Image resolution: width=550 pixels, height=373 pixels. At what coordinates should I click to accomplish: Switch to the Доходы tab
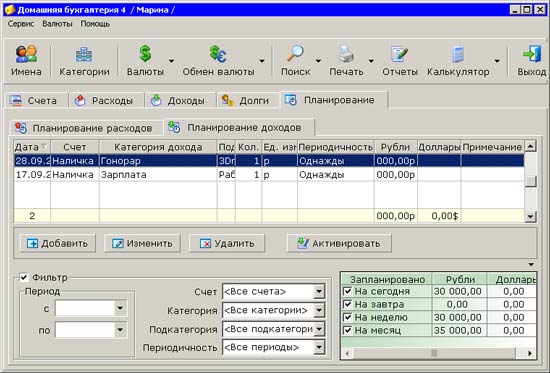(180, 101)
